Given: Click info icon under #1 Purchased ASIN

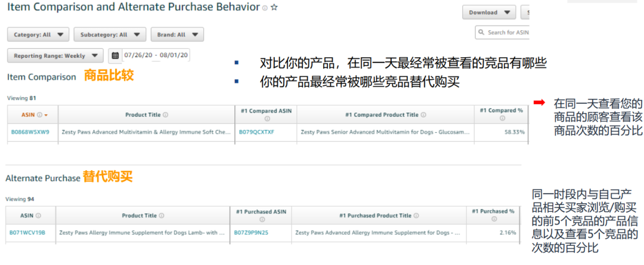Looking at the screenshot, I should click(x=262, y=220).
